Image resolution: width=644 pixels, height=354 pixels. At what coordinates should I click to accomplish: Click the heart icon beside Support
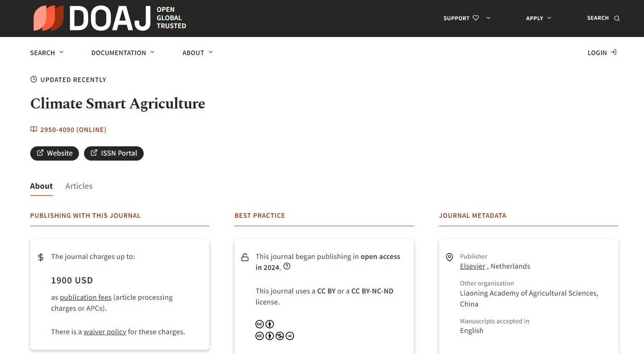(476, 18)
